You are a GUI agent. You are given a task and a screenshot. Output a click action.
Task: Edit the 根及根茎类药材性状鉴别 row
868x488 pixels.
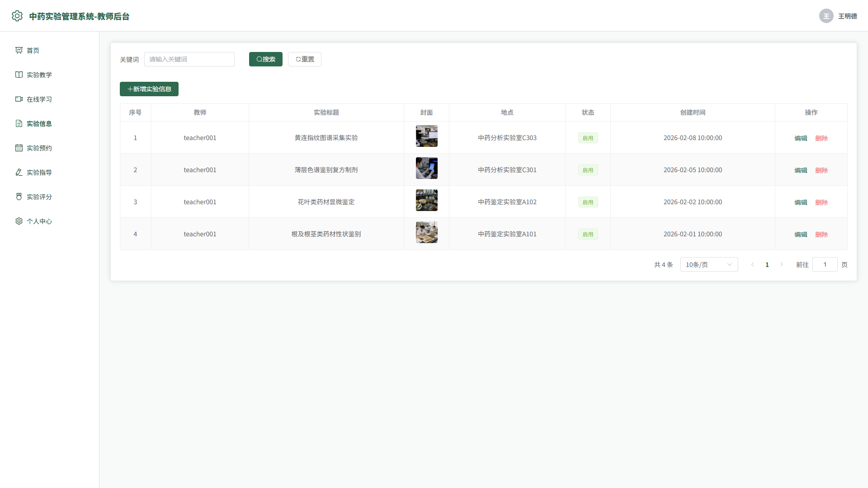(801, 235)
